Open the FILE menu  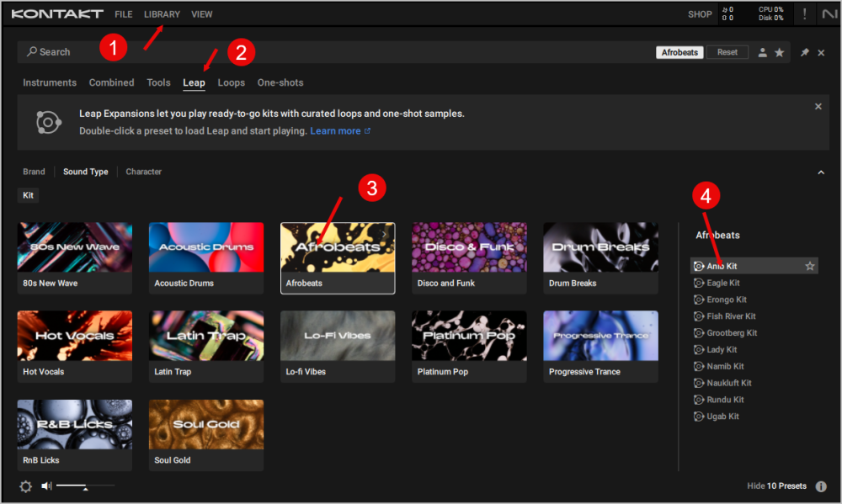tap(123, 14)
